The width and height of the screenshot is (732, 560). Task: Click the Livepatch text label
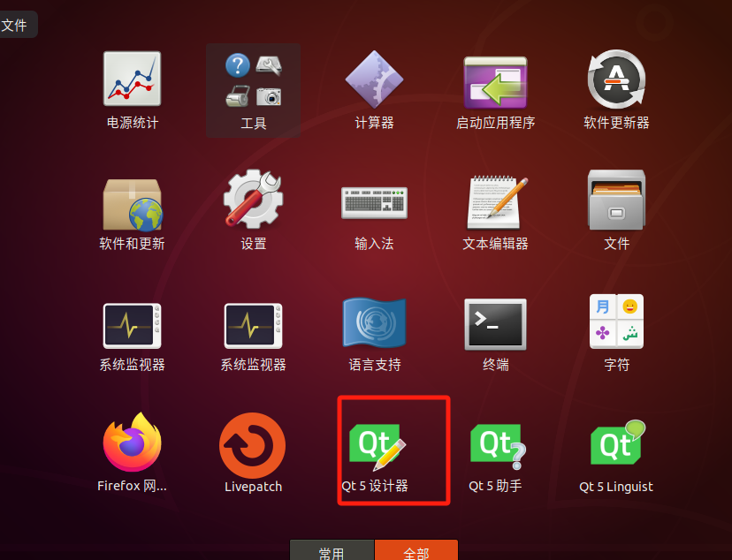(x=253, y=487)
